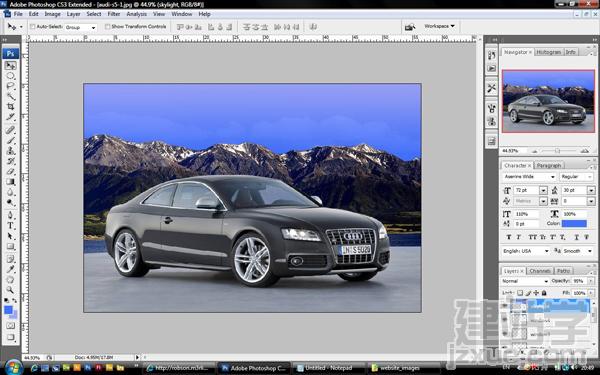This screenshot has width=600, height=375.
Task: Select the Eyedropper tool
Action: click(10, 269)
